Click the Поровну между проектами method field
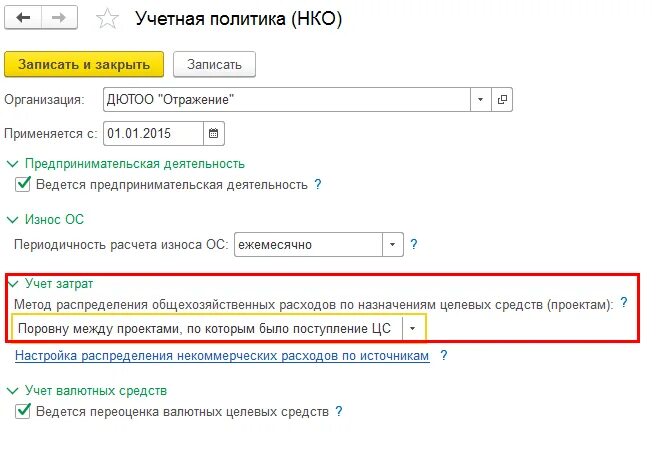 [x=208, y=328]
